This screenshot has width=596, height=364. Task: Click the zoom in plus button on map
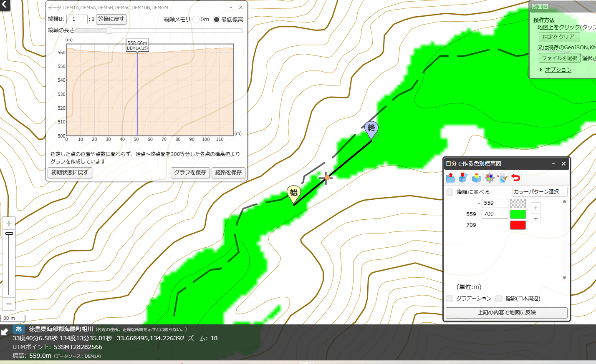(x=9, y=223)
